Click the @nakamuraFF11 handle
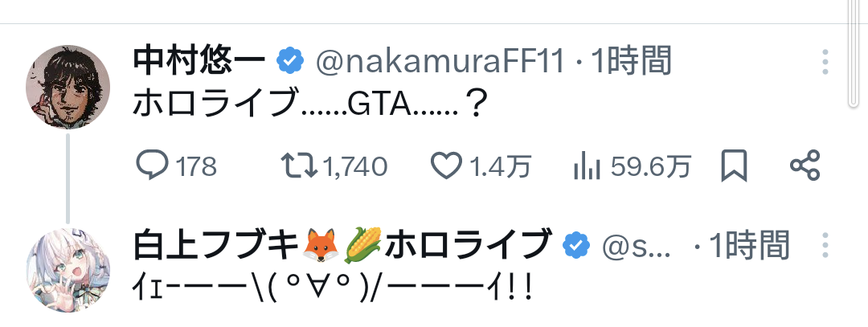The width and height of the screenshot is (868, 327). pyautogui.click(x=440, y=61)
